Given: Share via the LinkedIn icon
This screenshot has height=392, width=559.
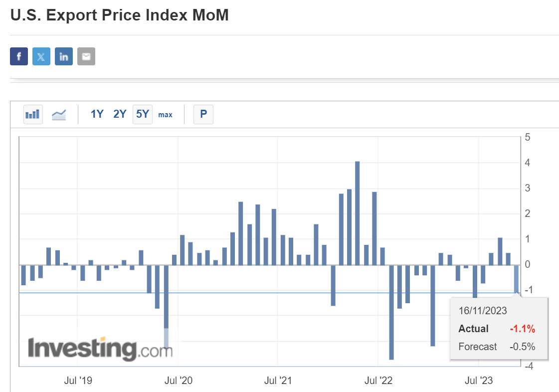Looking at the screenshot, I should (x=64, y=56).
